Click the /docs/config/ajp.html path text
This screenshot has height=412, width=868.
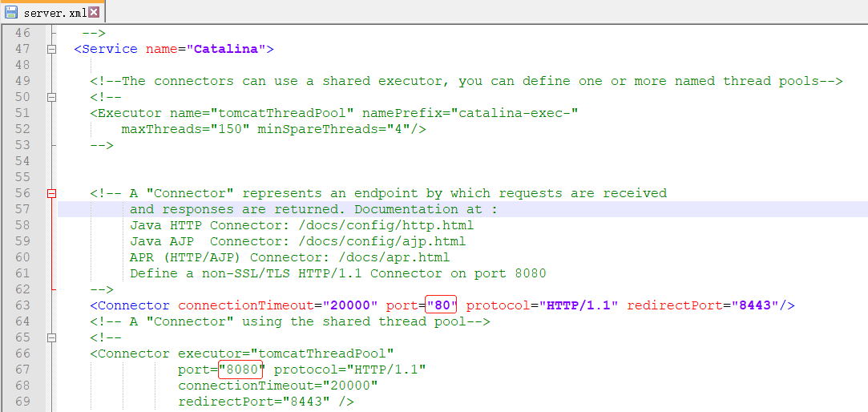click(x=382, y=242)
